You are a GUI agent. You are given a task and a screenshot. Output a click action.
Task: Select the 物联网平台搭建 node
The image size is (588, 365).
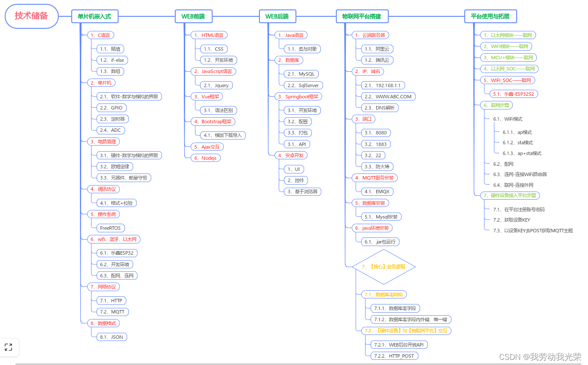(362, 16)
